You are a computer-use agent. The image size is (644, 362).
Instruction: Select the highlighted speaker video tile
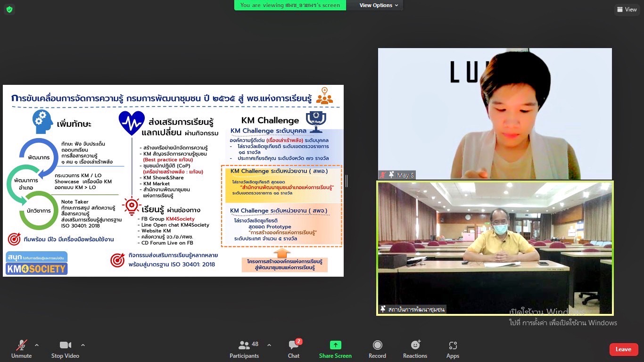click(x=495, y=248)
